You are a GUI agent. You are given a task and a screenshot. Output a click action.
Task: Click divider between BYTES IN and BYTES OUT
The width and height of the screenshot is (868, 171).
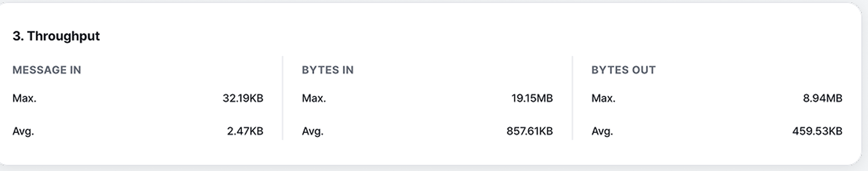tap(572, 98)
